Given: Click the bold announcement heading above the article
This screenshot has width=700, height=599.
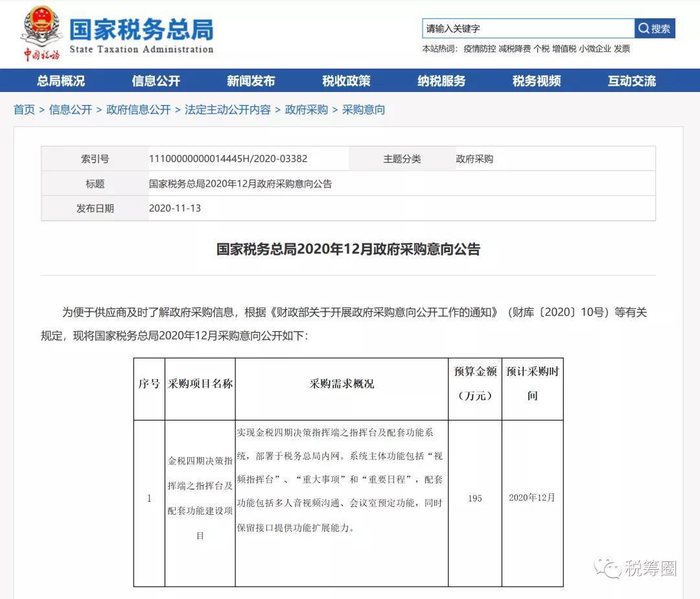Looking at the screenshot, I should tap(348, 249).
